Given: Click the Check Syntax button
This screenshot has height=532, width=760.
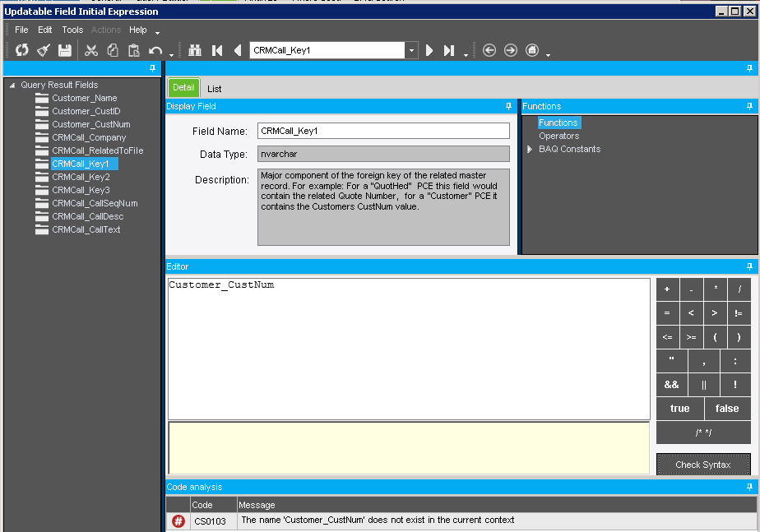Looking at the screenshot, I should pos(703,465).
